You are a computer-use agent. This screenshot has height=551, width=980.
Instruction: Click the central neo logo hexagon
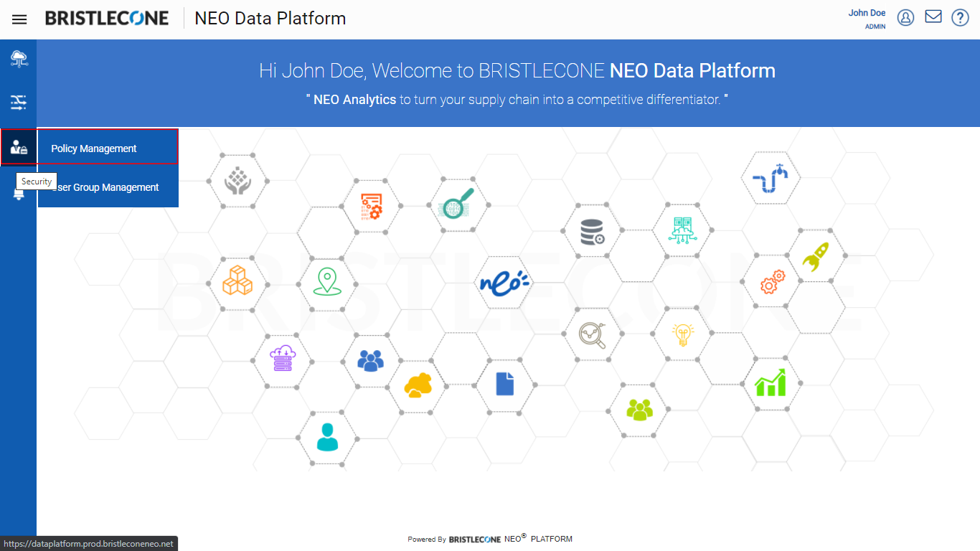(x=504, y=282)
